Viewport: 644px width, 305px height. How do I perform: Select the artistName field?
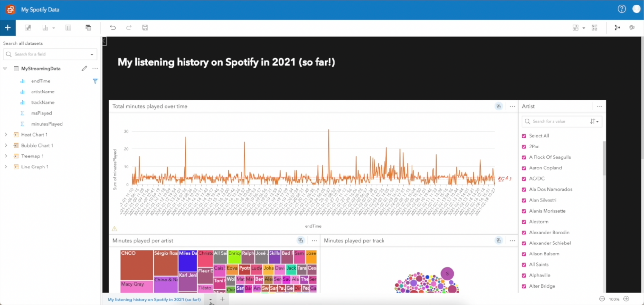pos(43,92)
